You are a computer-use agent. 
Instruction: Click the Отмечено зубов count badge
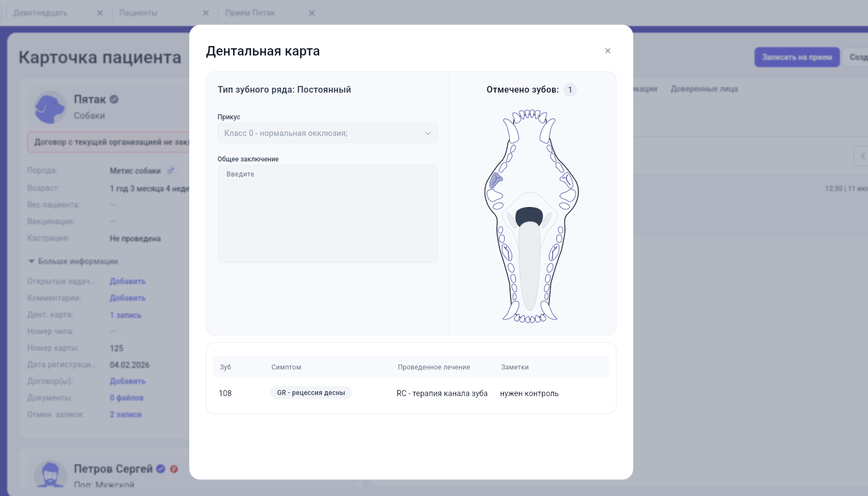(570, 90)
